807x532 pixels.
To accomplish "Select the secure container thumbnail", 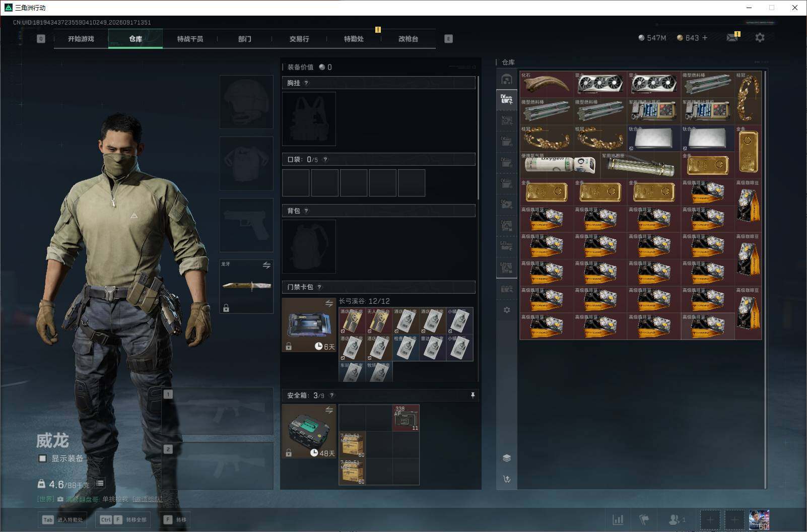I will click(309, 431).
